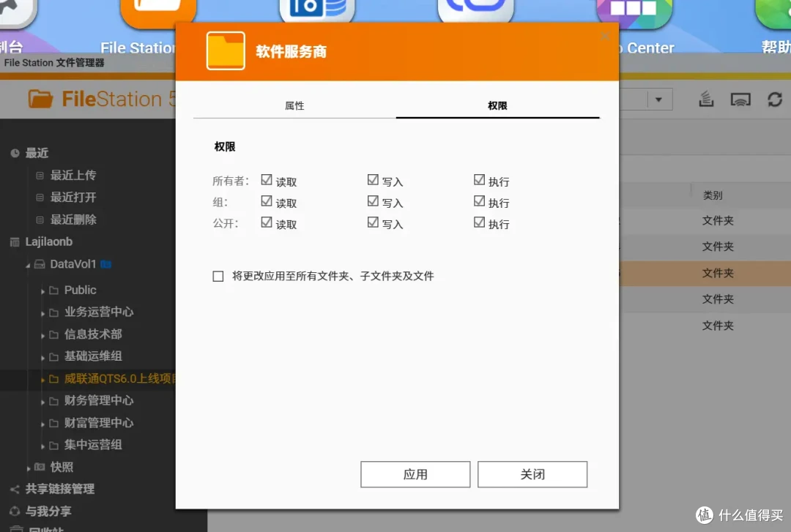Viewport: 791px width, 532px height.
Task: Click the clock icon beside 最近
Action: click(x=15, y=153)
